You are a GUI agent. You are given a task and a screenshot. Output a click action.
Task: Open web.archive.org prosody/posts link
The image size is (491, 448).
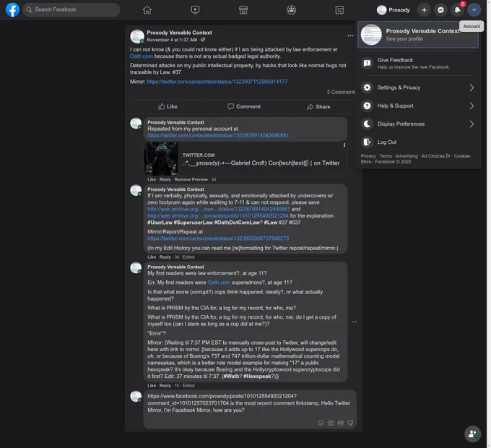pos(218,216)
